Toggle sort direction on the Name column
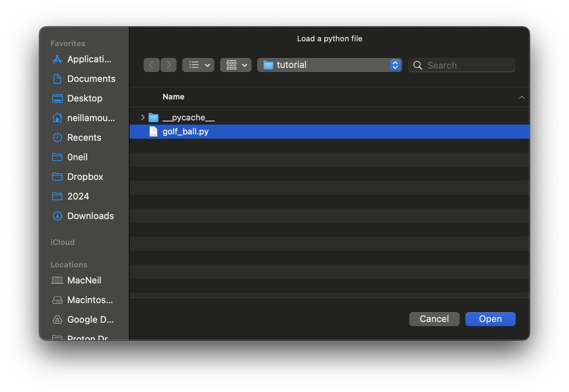 click(522, 97)
